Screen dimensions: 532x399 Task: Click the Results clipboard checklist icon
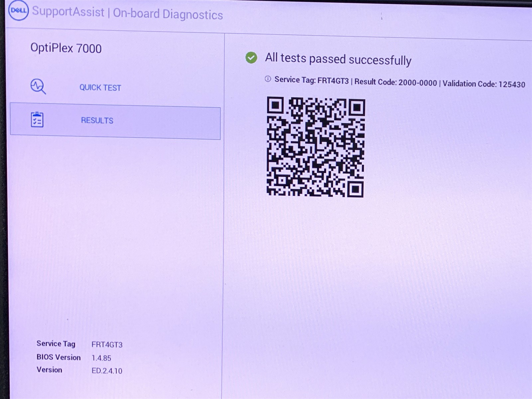(x=37, y=120)
